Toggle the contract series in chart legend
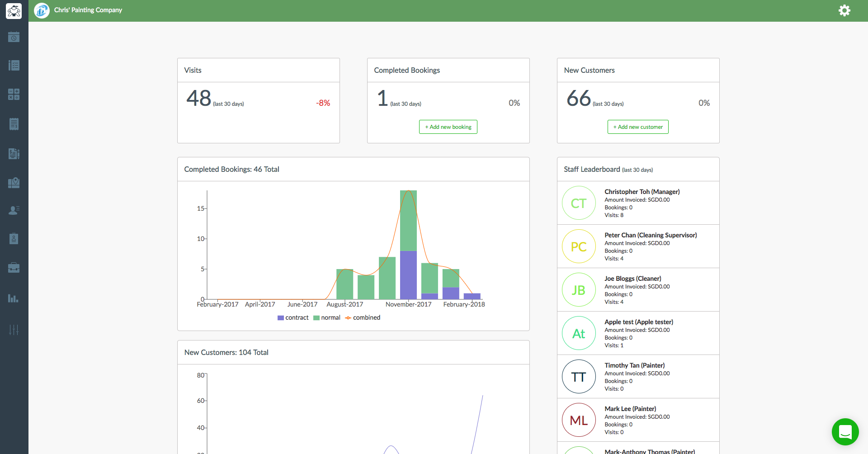This screenshot has height=454, width=868. point(293,318)
